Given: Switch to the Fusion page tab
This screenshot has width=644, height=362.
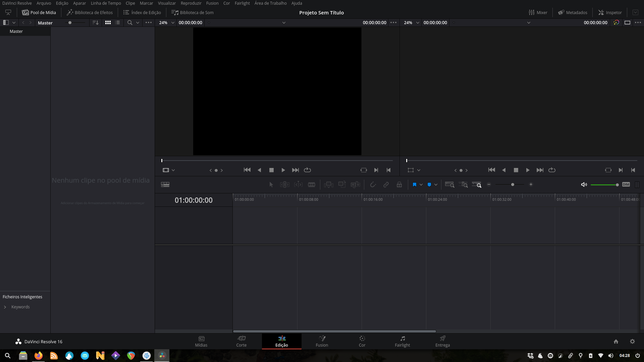Looking at the screenshot, I should [322, 342].
